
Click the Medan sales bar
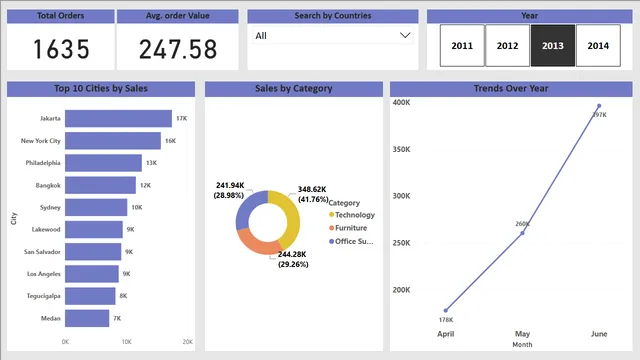(x=87, y=318)
